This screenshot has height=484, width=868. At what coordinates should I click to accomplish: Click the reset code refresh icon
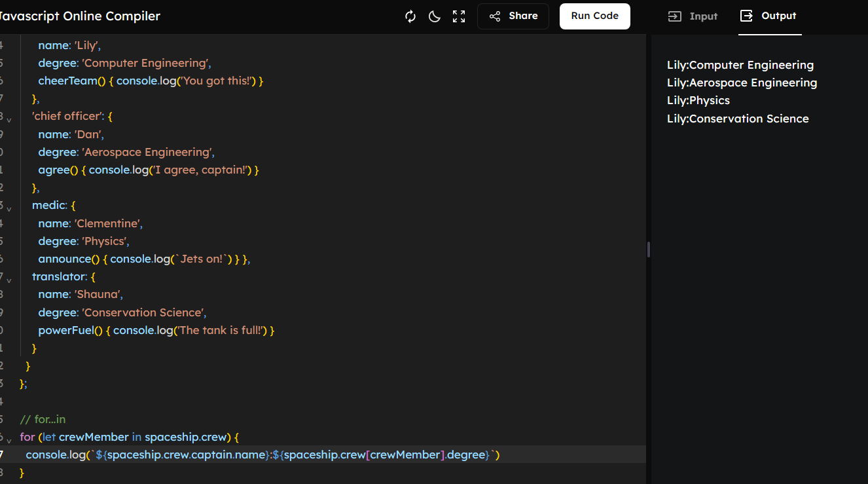(410, 16)
